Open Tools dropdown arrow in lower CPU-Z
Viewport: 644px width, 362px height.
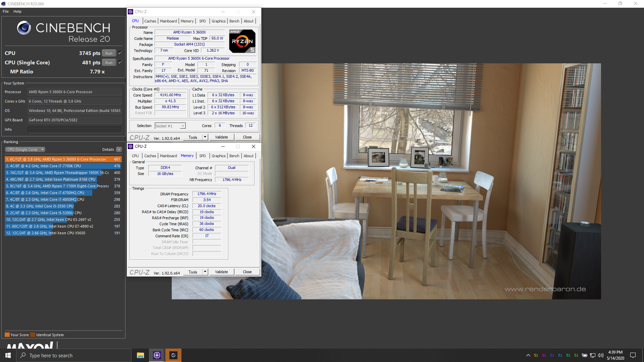click(205, 272)
